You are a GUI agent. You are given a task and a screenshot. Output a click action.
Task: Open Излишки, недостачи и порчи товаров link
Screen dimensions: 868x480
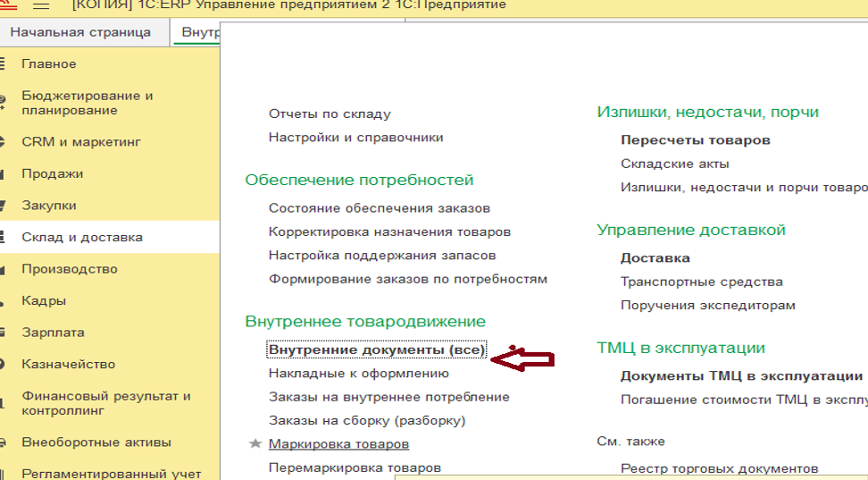[x=744, y=188]
